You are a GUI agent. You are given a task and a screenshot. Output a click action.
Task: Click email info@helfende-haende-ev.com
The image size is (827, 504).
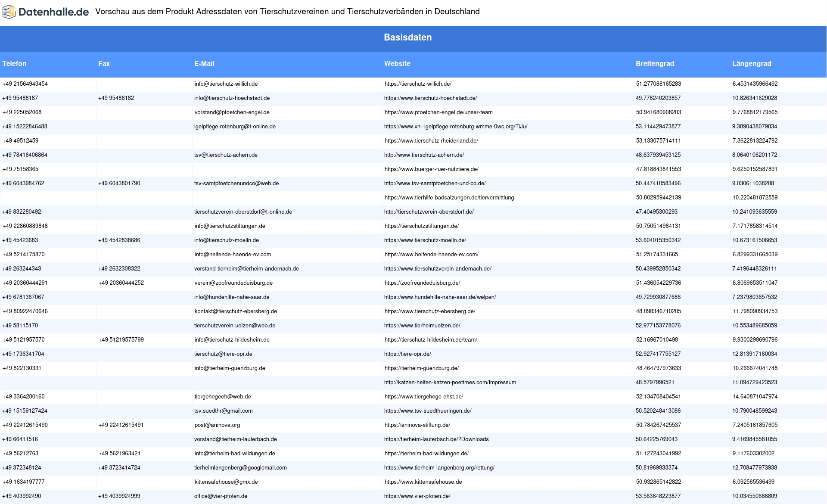[x=233, y=255]
